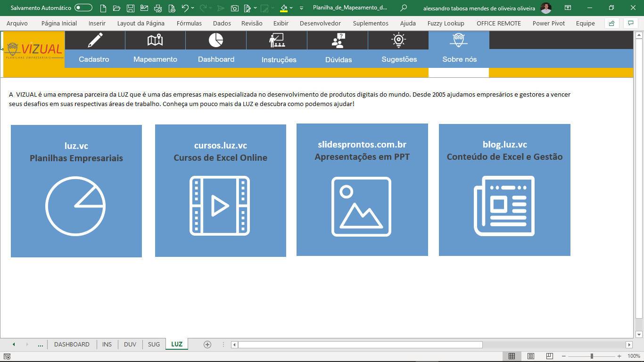Open cursos.luz.vc Cursos de Excel link
The width and height of the screenshot is (644, 362).
point(221,190)
